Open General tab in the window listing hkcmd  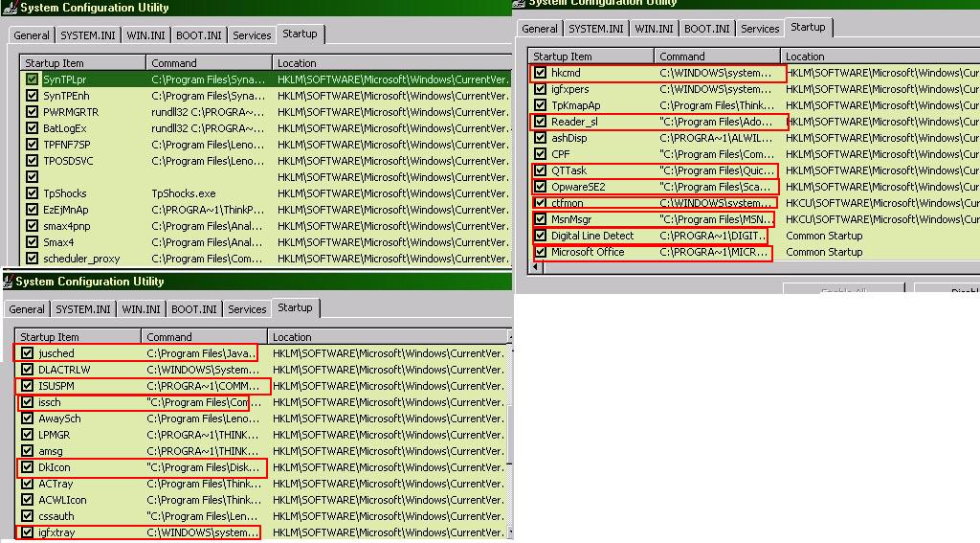[540, 29]
